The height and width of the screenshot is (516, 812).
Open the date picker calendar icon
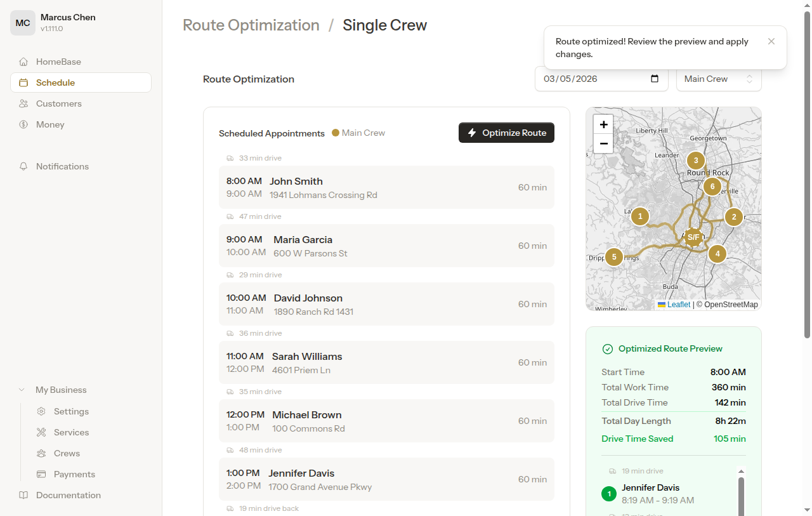pyautogui.click(x=655, y=79)
